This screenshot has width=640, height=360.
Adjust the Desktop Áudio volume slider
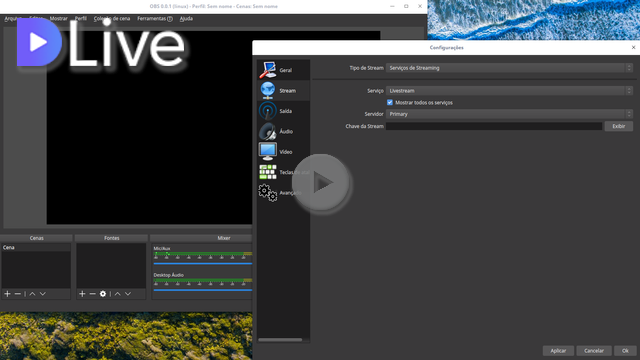tap(203, 290)
